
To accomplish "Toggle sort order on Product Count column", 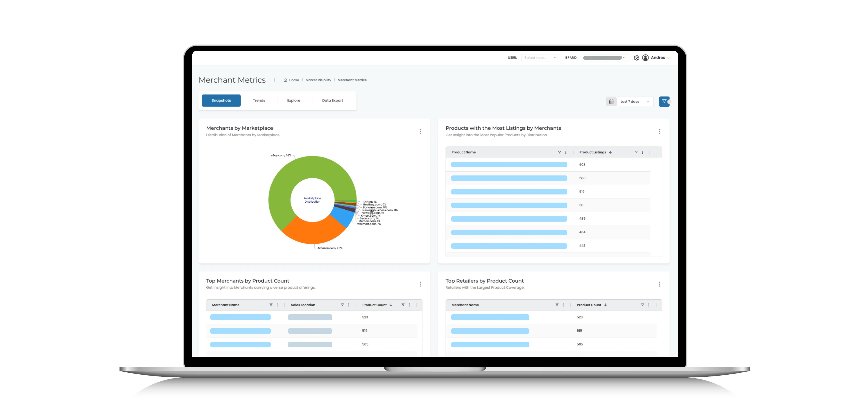I will (606, 305).
